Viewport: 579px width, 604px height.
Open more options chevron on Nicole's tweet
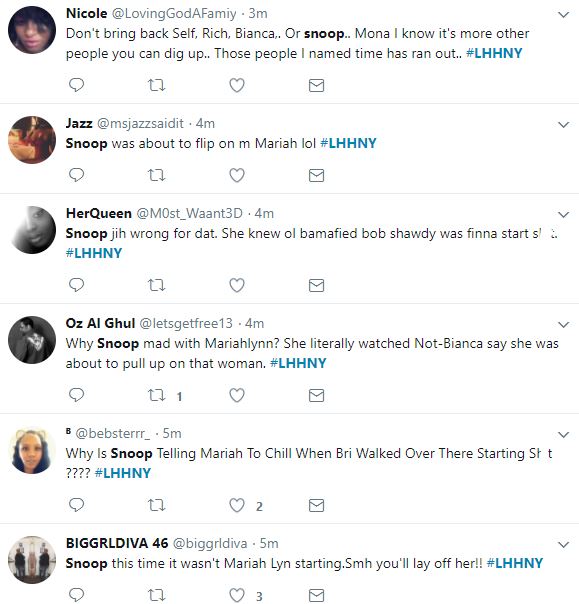(x=564, y=15)
